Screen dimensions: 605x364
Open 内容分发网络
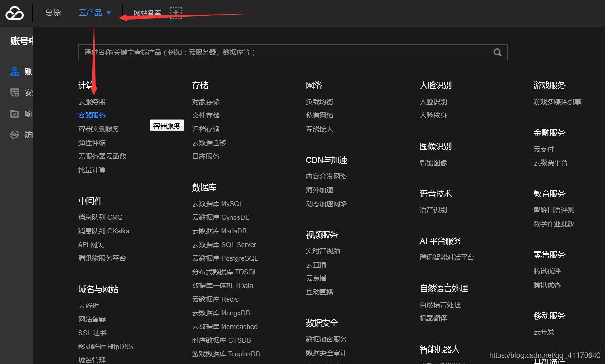click(326, 177)
